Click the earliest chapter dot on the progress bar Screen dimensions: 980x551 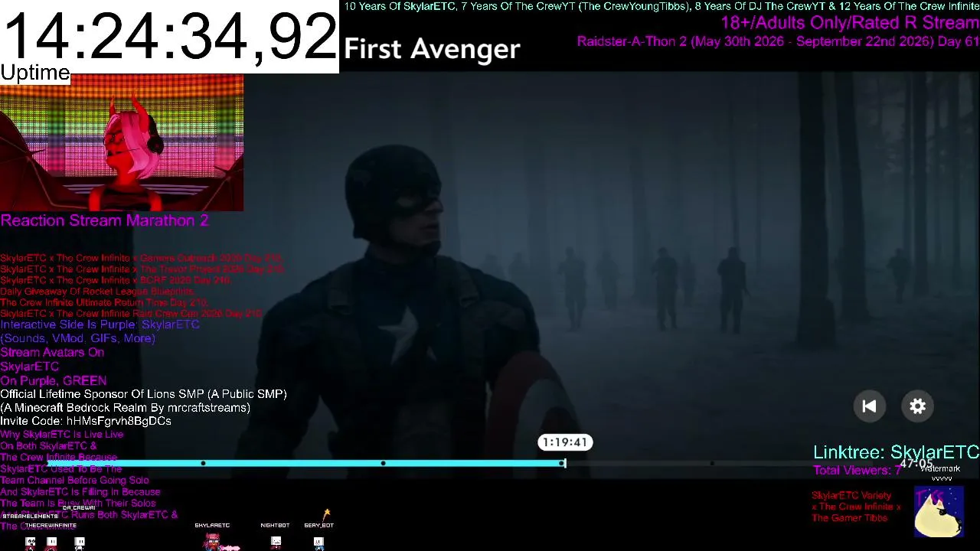(x=203, y=463)
